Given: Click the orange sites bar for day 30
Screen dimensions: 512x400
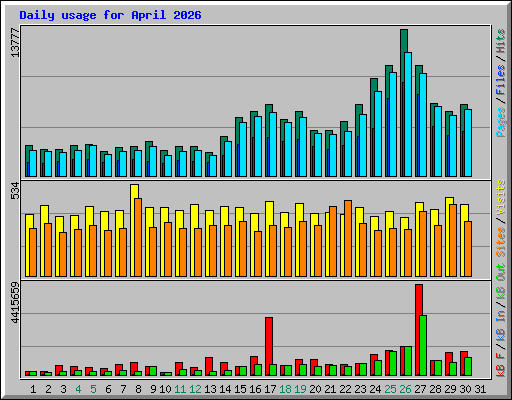Looking at the screenshot, I should point(468,249).
